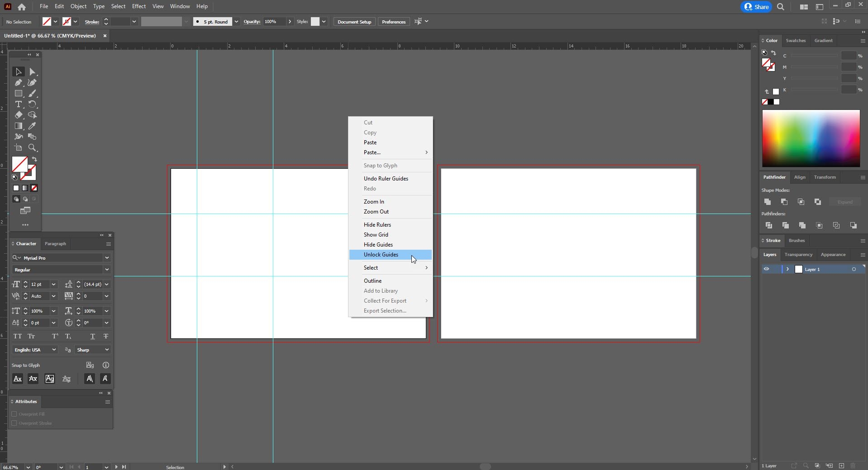Image resolution: width=868 pixels, height=470 pixels.
Task: Click the Unite shape mode icon
Action: pyautogui.click(x=768, y=202)
